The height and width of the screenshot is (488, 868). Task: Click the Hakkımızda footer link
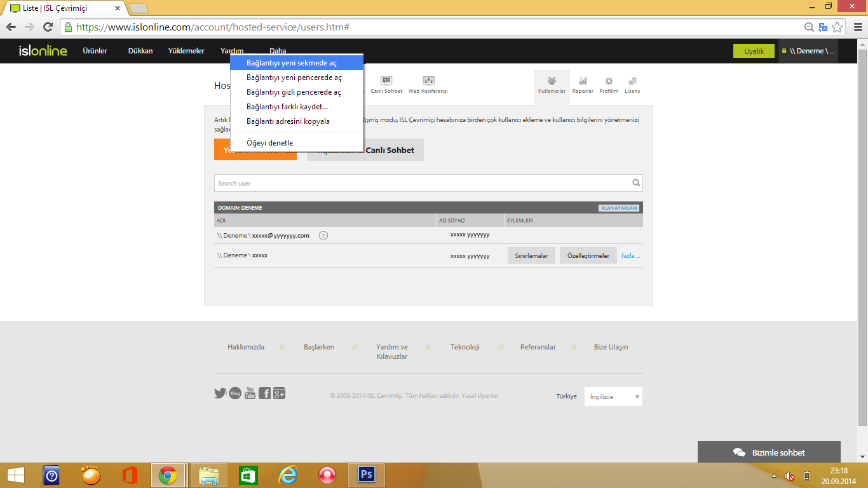[x=246, y=347]
